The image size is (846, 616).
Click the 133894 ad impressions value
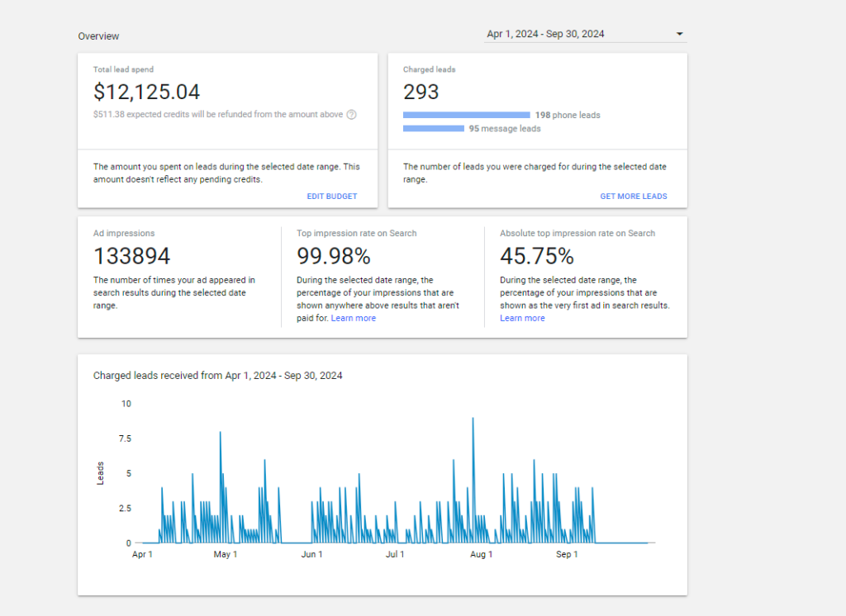tap(132, 255)
